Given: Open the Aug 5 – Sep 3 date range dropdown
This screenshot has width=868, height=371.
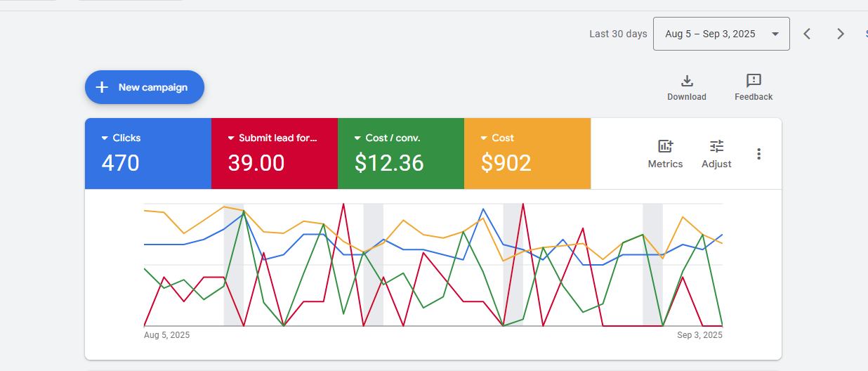Looking at the screenshot, I should pos(721,34).
